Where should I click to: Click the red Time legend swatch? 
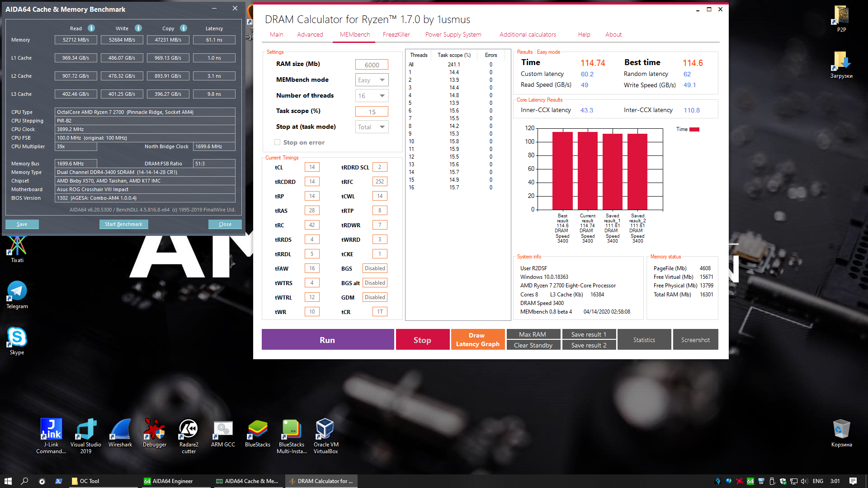[x=694, y=129]
